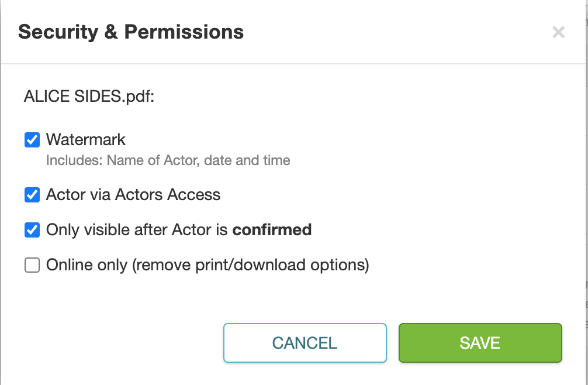The height and width of the screenshot is (385, 588).
Task: Click the Watermark label text
Action: (x=86, y=139)
